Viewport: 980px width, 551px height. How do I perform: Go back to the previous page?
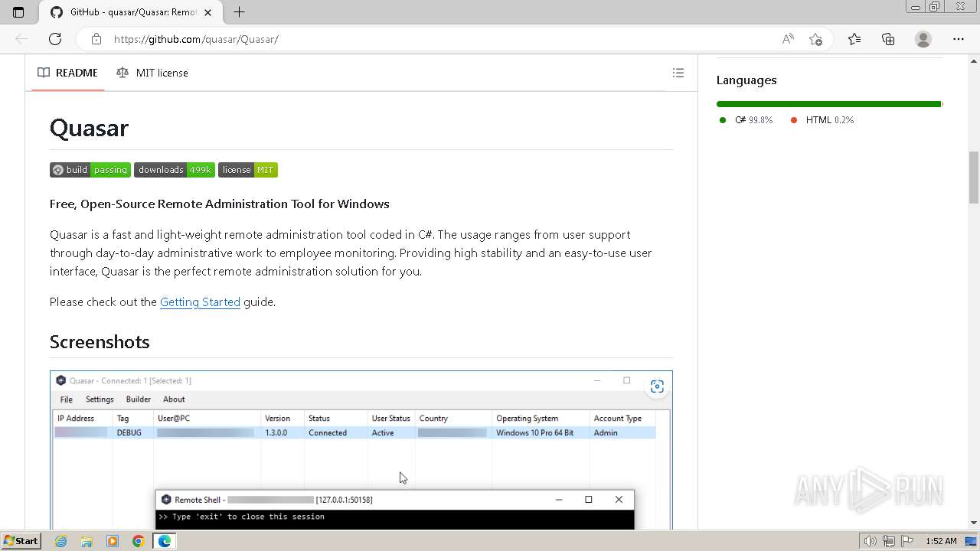(x=21, y=39)
